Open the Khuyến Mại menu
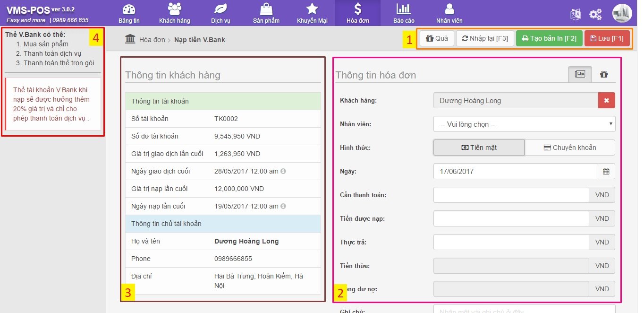Screen dimensions: 644x313 [312, 13]
